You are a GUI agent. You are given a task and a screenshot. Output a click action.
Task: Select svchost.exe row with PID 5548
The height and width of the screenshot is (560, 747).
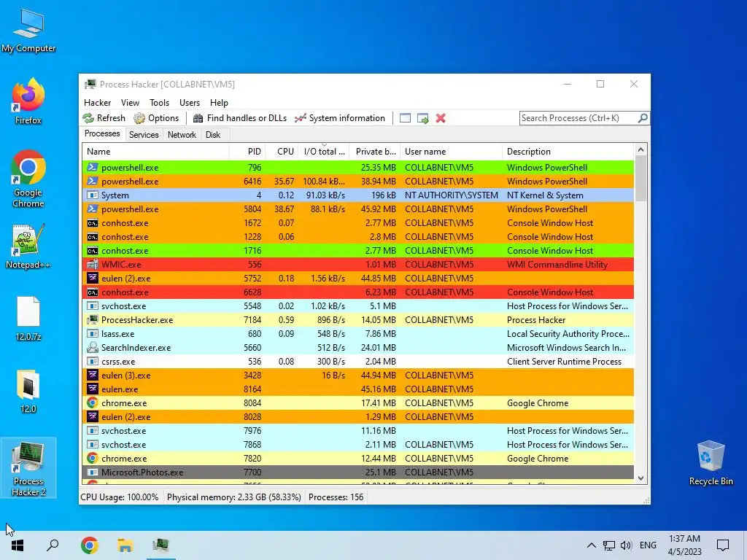click(x=357, y=306)
